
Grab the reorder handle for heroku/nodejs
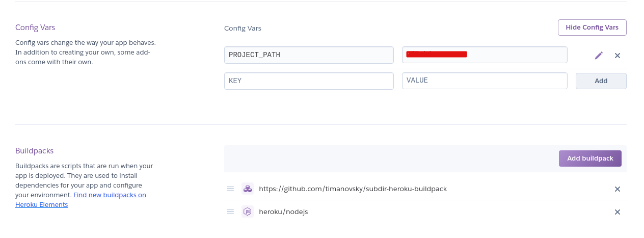230,211
